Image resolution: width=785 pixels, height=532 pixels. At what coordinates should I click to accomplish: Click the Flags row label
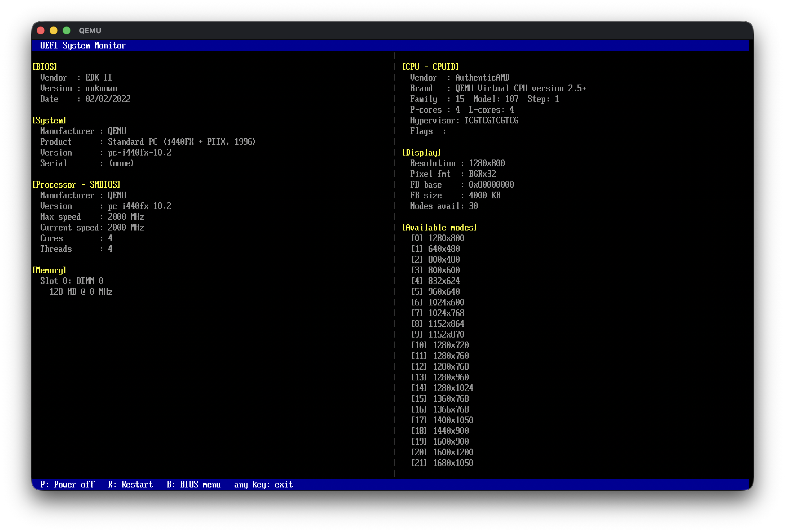pyautogui.click(x=421, y=131)
